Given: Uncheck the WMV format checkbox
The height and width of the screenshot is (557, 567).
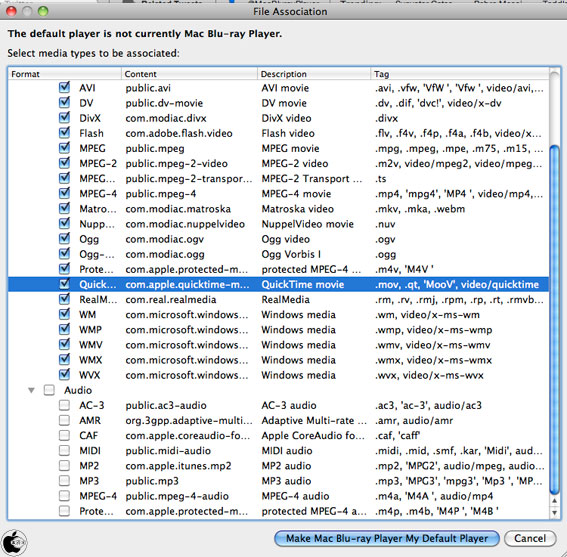Looking at the screenshot, I should tap(64, 345).
